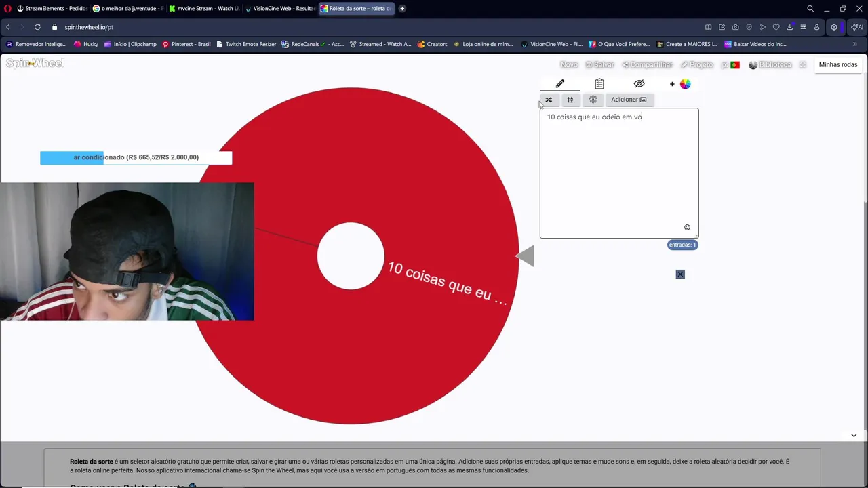
Task: Click Adicionar image button
Action: click(629, 100)
